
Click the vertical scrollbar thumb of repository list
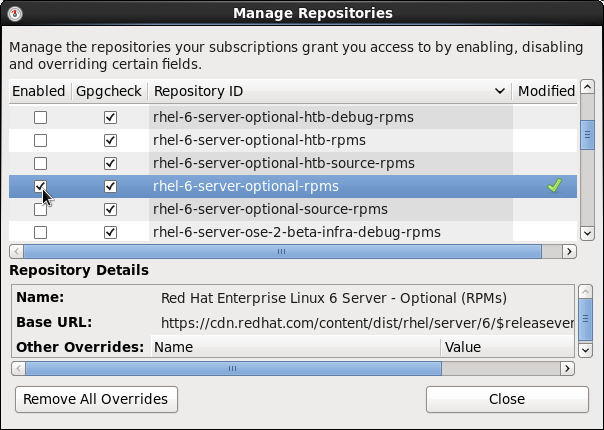coord(587,135)
